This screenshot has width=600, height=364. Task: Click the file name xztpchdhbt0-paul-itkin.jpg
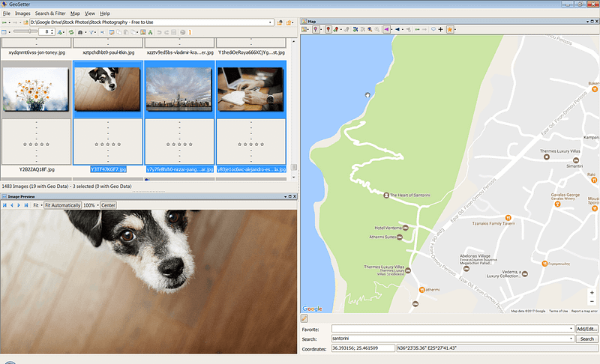pyautogui.click(x=108, y=52)
